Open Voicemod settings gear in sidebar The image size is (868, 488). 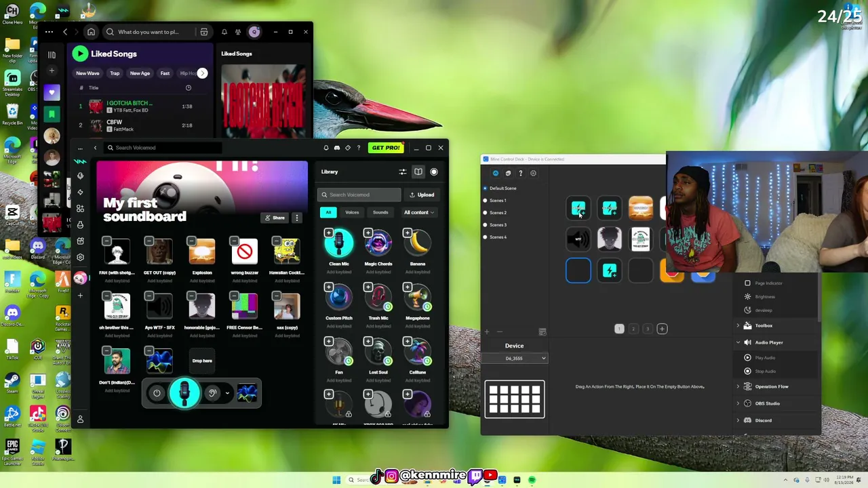[x=80, y=258]
